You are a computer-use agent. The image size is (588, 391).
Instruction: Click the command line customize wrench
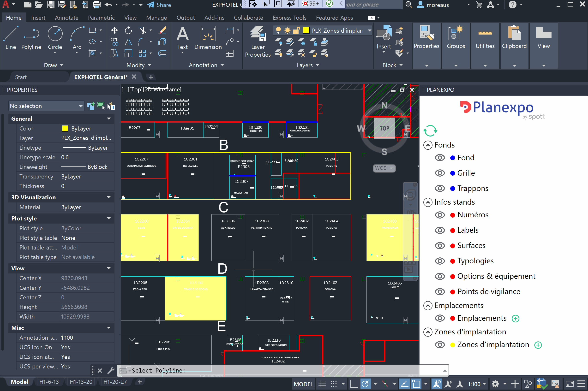coord(110,371)
